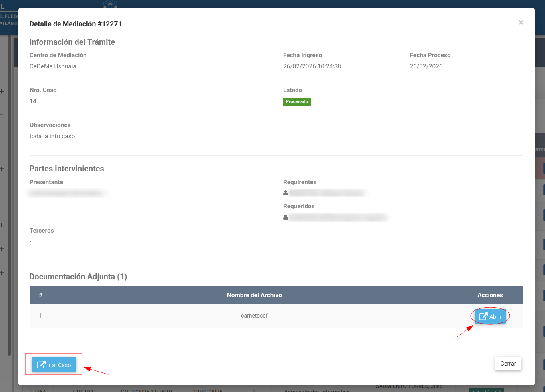Collapse the row with the minus sign
The image size is (545, 392).
click(2, 115)
